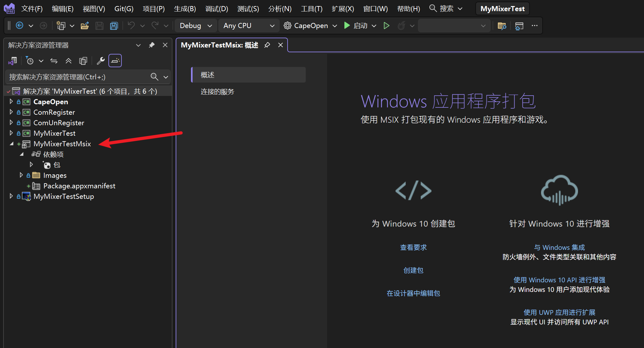
Task: Click the green filled Start play icon
Action: pos(347,25)
